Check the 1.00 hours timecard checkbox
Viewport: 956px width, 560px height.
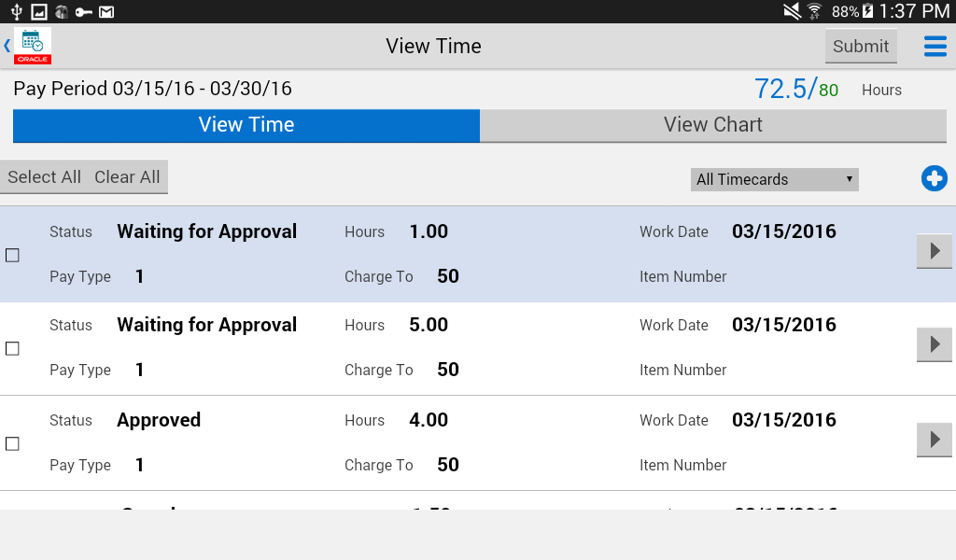[x=12, y=255]
